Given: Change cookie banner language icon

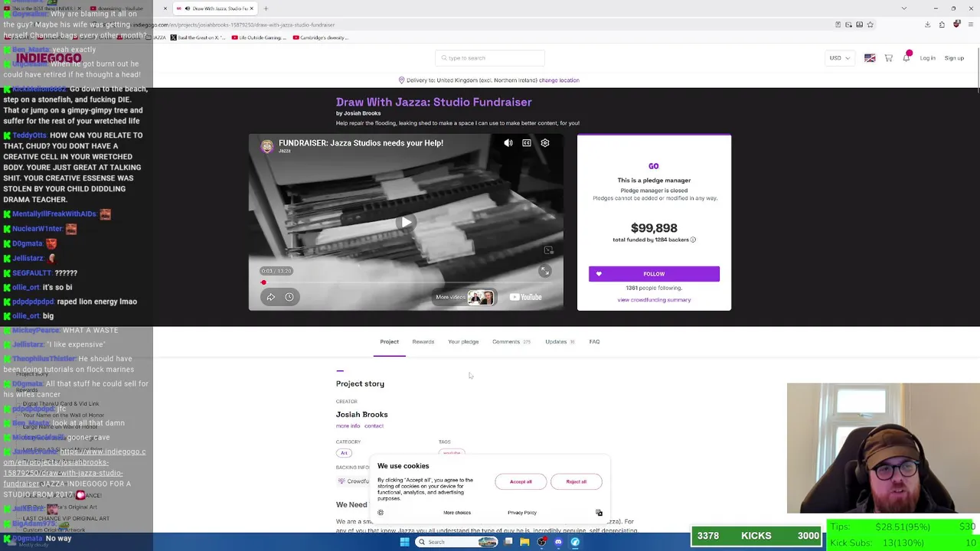Looking at the screenshot, I should tap(599, 513).
